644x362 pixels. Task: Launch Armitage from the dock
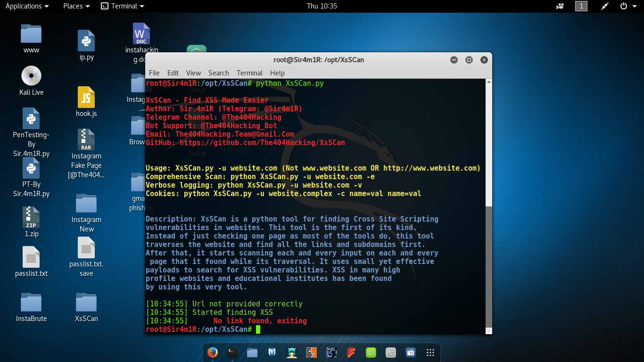(292, 352)
